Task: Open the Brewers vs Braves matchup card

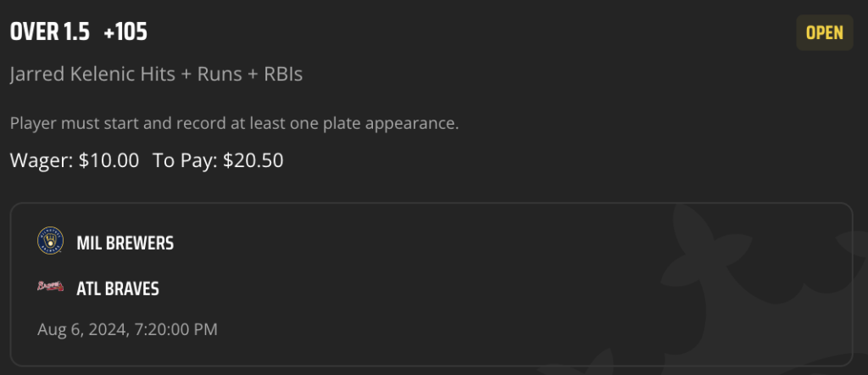Action: pos(431,284)
